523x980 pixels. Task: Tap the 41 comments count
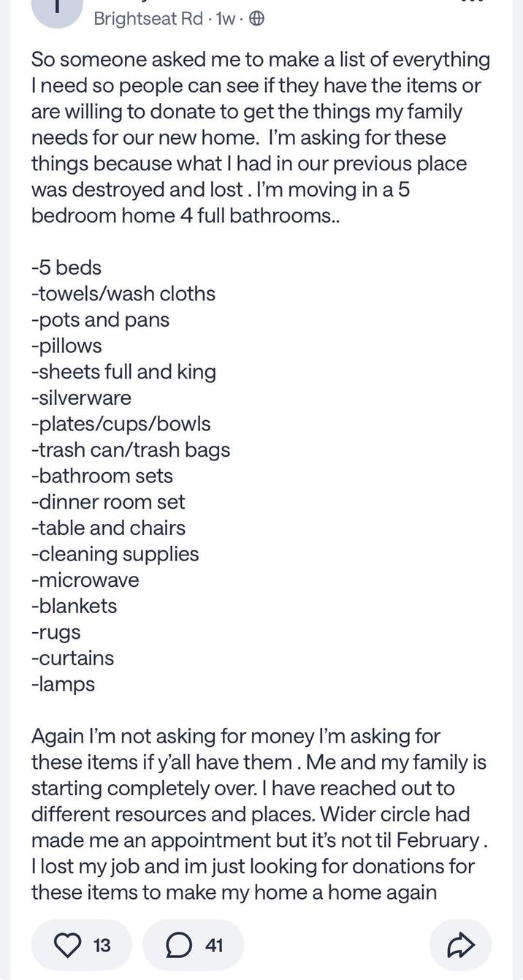point(213,945)
